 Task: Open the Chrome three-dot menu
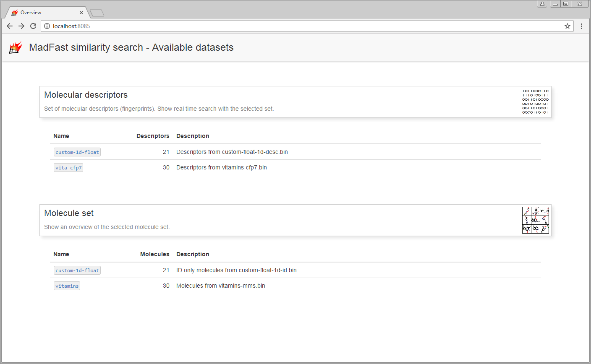pyautogui.click(x=581, y=26)
